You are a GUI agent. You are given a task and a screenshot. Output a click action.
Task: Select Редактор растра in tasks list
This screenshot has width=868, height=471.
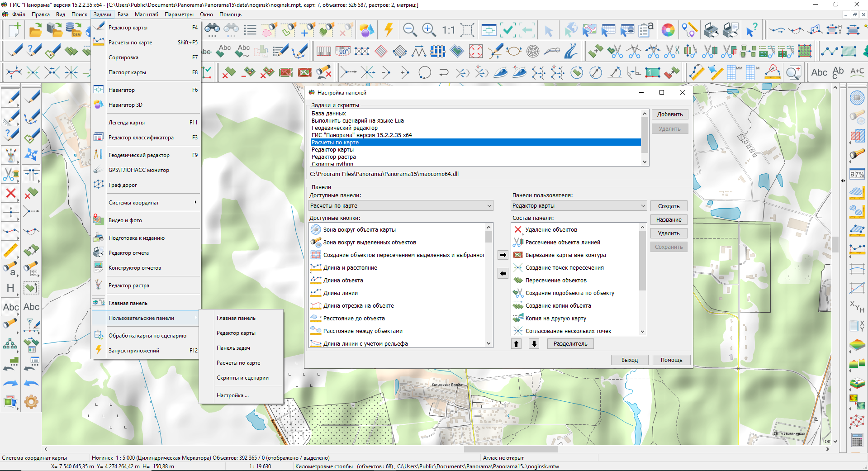334,157
